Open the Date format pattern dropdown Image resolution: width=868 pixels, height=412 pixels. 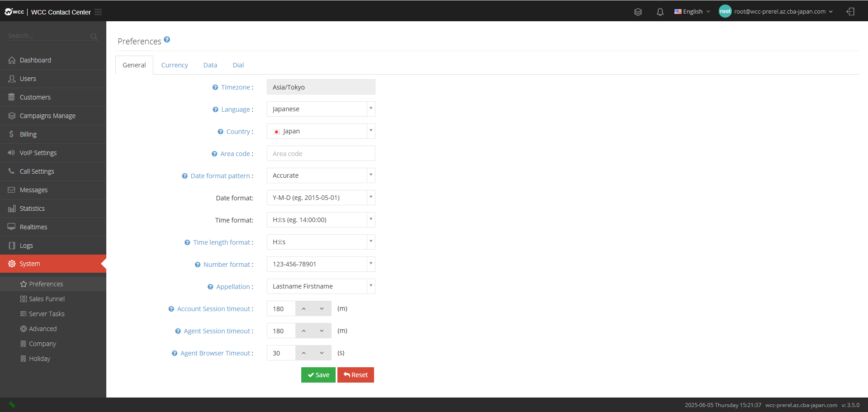pyautogui.click(x=321, y=175)
